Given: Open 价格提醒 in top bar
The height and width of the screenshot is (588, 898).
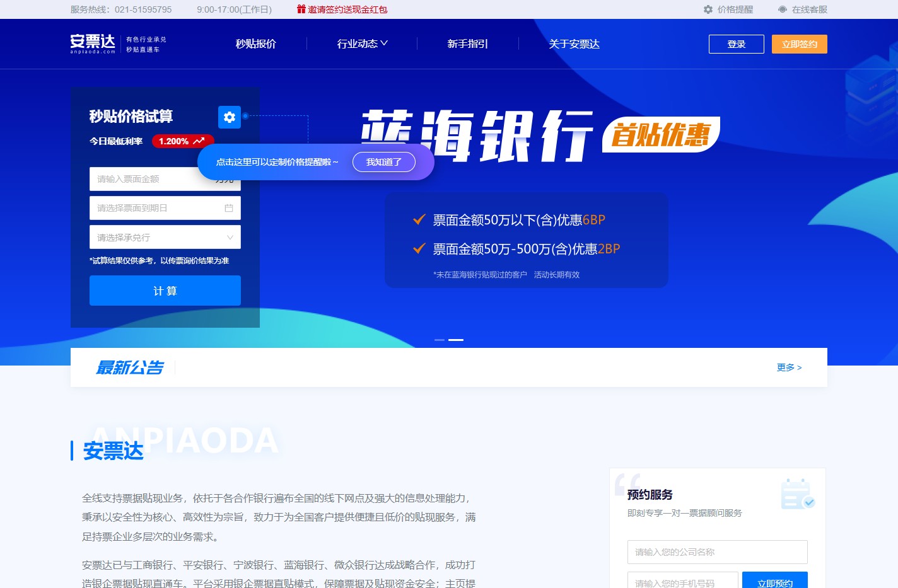Looking at the screenshot, I should point(735,9).
